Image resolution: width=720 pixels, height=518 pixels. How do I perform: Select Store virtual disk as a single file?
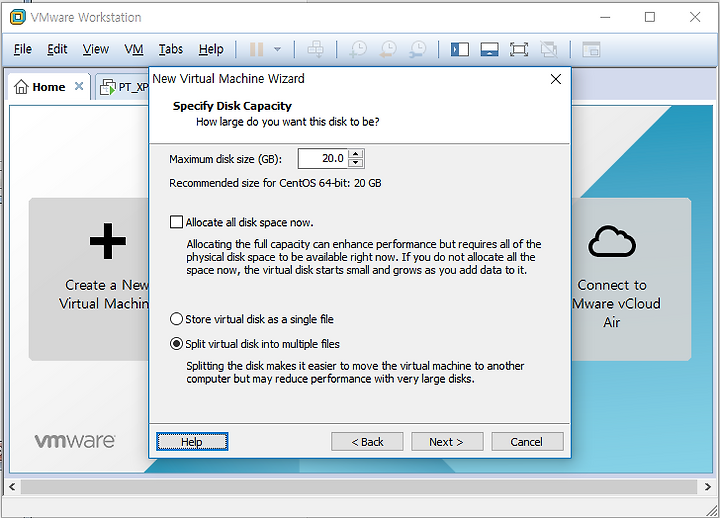[176, 319]
